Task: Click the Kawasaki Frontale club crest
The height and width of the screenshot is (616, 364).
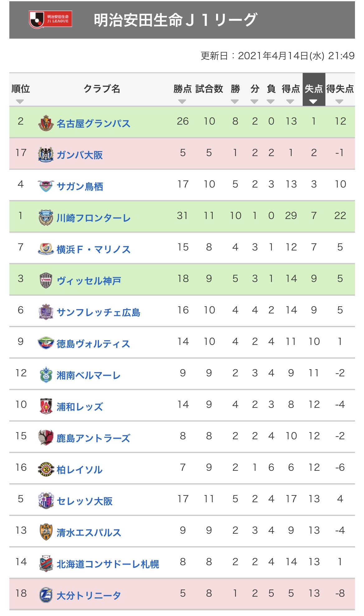Action: pos(46,217)
